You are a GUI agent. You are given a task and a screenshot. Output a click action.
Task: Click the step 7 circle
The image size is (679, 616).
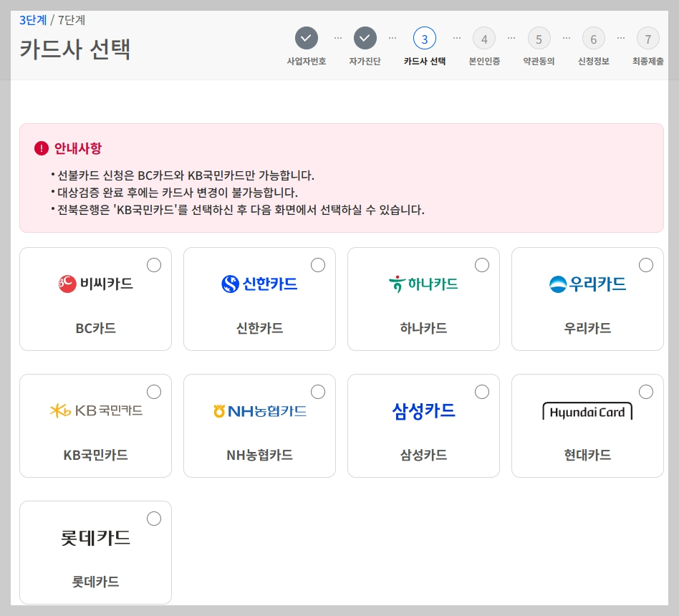coord(647,39)
